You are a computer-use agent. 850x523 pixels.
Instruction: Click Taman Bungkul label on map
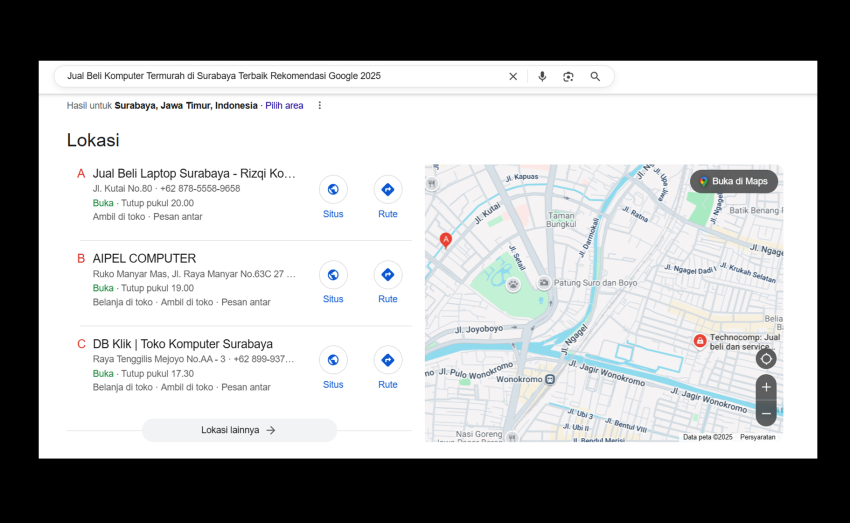point(561,219)
